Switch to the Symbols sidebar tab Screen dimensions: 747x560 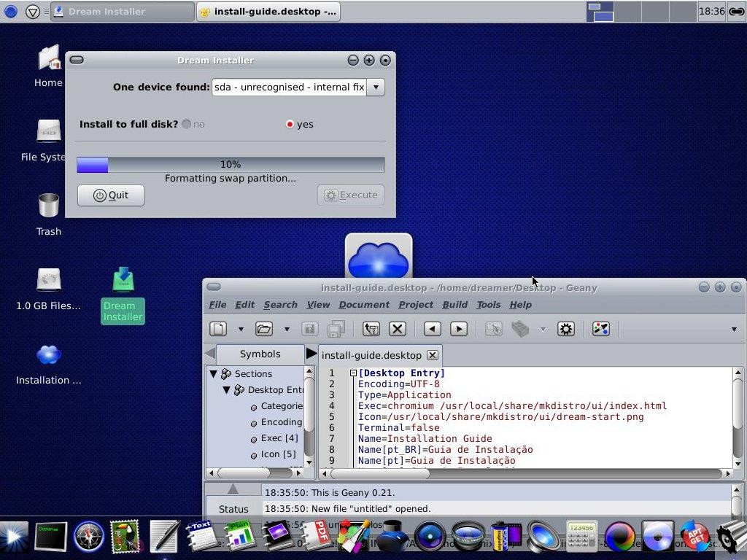pyautogui.click(x=260, y=354)
